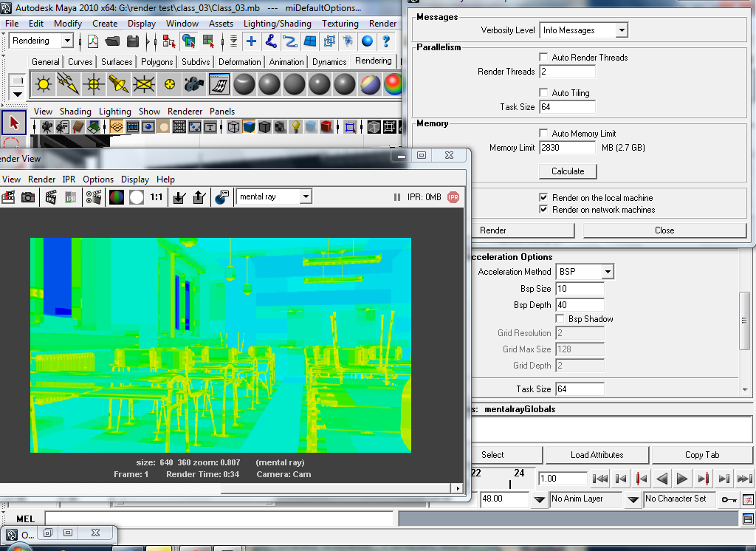Uncheck Render on the local machine
756x551 pixels.
[x=543, y=197]
